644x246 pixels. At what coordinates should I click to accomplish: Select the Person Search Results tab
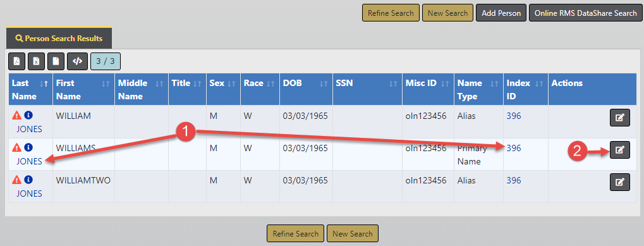pos(59,38)
